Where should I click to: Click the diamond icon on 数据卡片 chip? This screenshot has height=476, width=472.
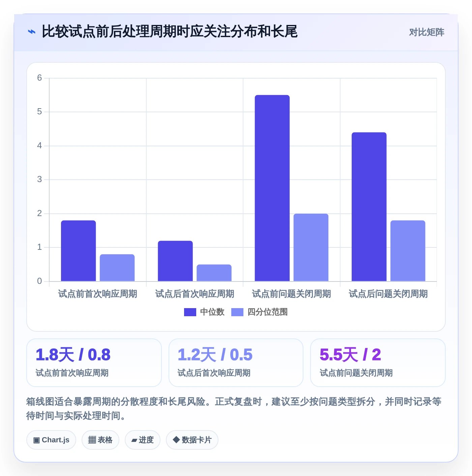[176, 440]
